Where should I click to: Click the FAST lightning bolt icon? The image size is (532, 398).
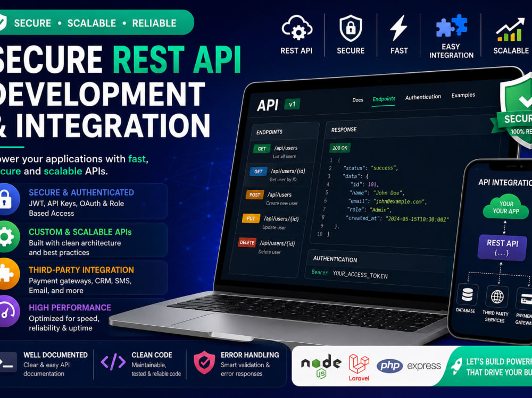[398, 28]
